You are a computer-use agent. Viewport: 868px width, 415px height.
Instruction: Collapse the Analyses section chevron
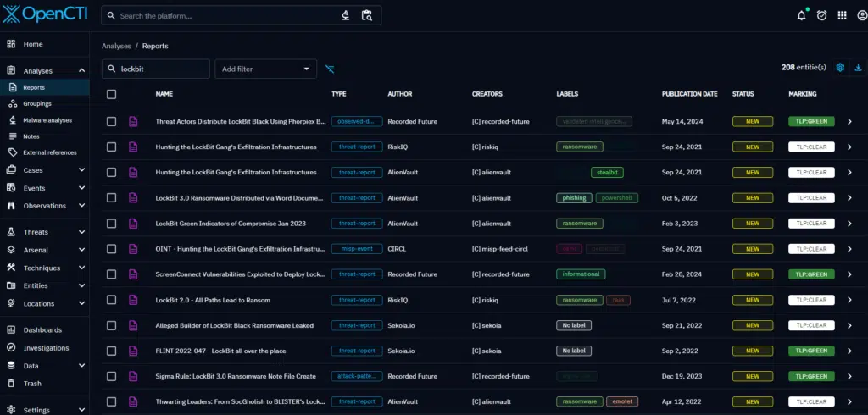82,71
